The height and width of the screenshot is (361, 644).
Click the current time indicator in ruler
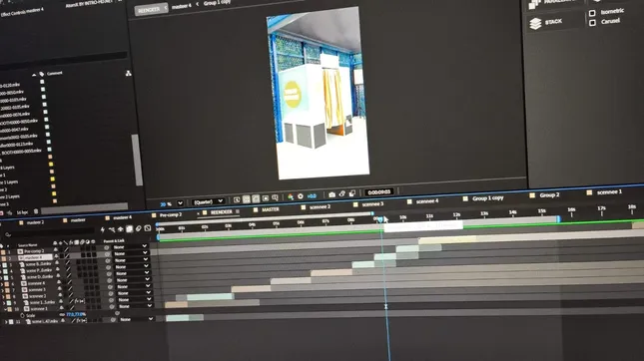click(x=380, y=219)
